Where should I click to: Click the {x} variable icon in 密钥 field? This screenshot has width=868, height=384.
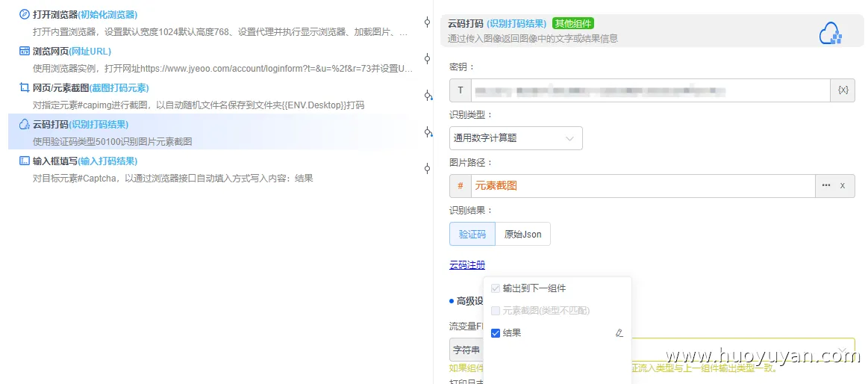click(x=843, y=90)
